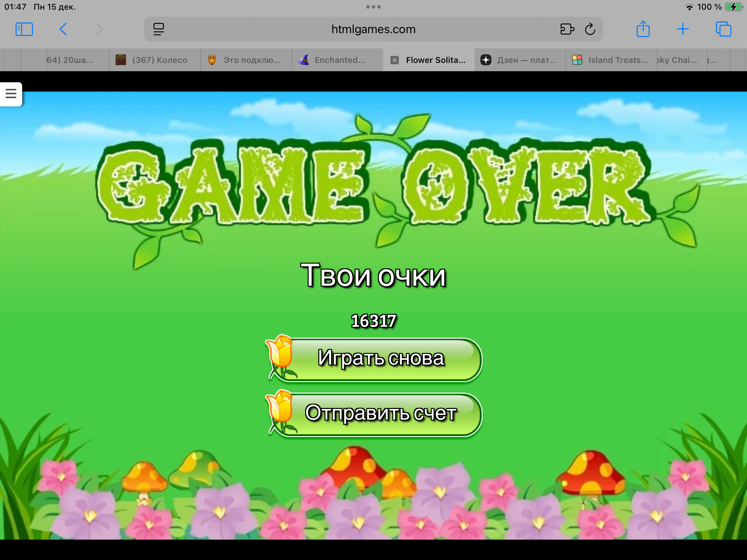Image resolution: width=747 pixels, height=560 pixels.
Task: Show all tabs overview icon
Action: click(723, 29)
